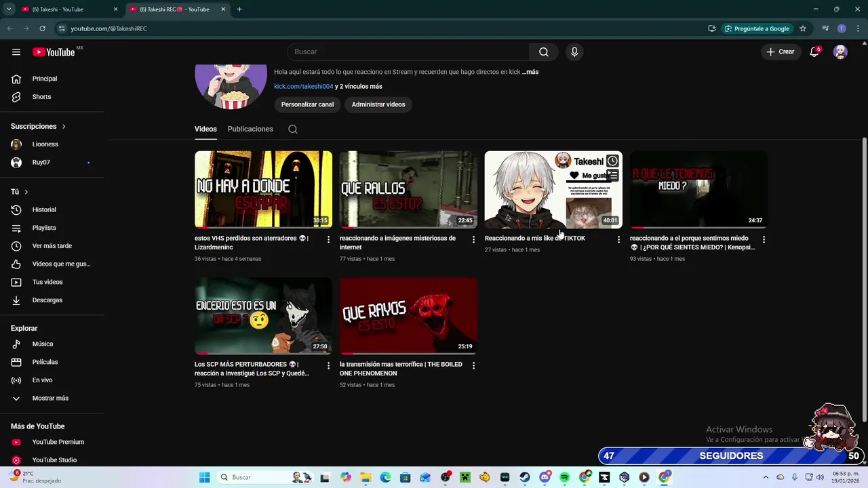This screenshot has height=488, width=868.
Task: Open options for the SCP video
Action: click(x=328, y=365)
